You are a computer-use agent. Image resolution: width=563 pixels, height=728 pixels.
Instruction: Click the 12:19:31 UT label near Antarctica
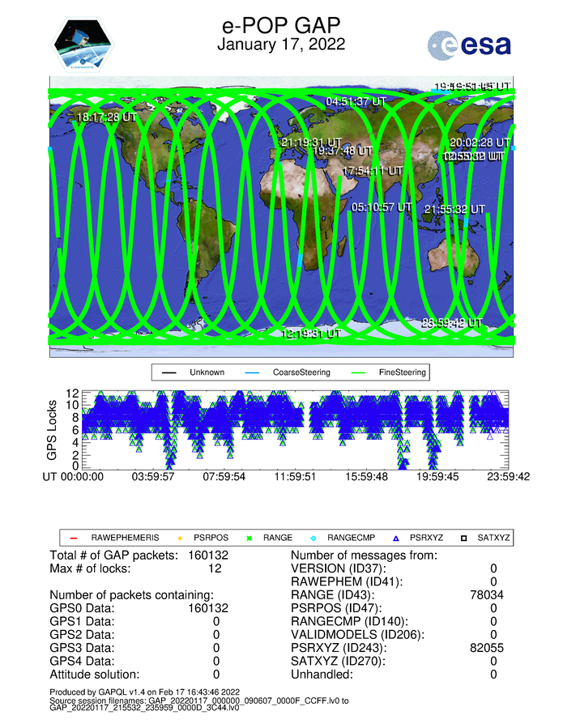[x=310, y=333]
